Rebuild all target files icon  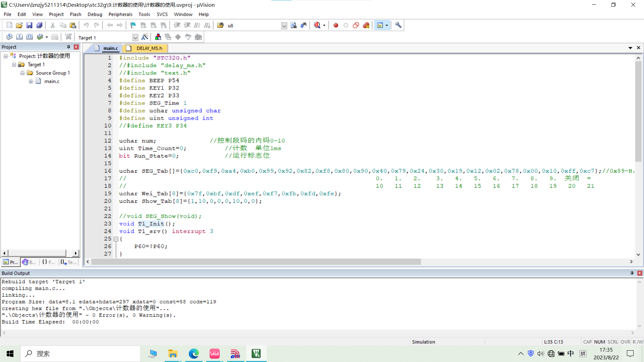point(30,37)
